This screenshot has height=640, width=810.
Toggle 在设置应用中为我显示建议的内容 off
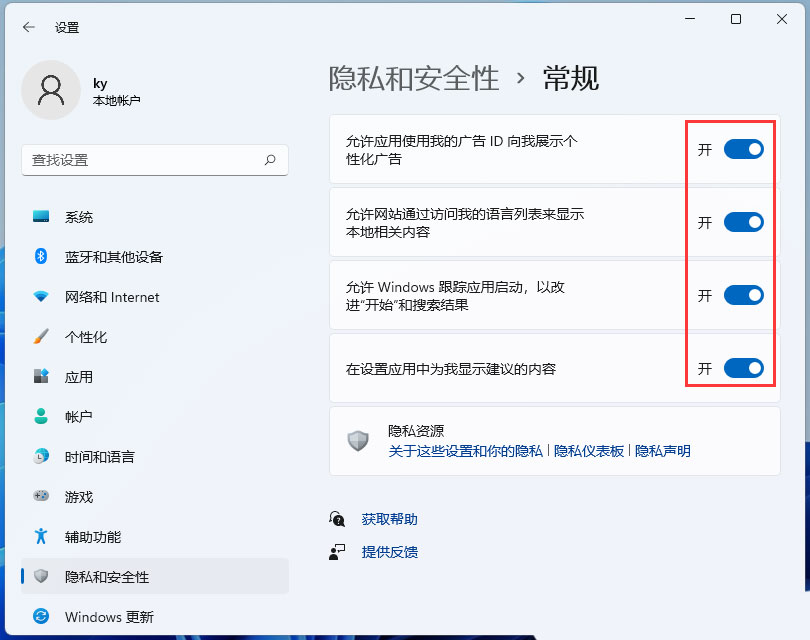pyautogui.click(x=741, y=368)
